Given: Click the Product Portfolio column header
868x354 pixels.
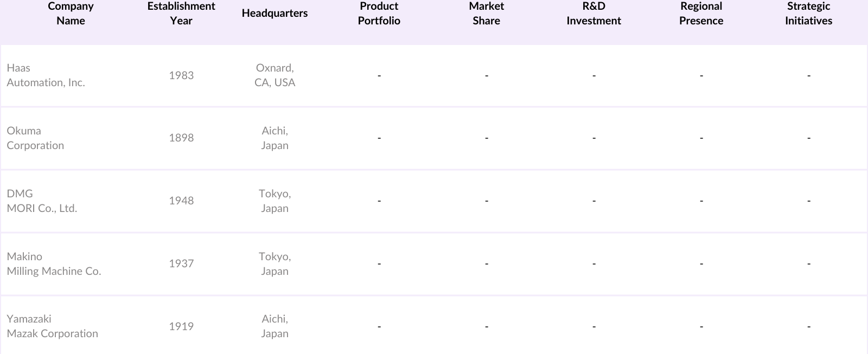Looking at the screenshot, I should [379, 14].
